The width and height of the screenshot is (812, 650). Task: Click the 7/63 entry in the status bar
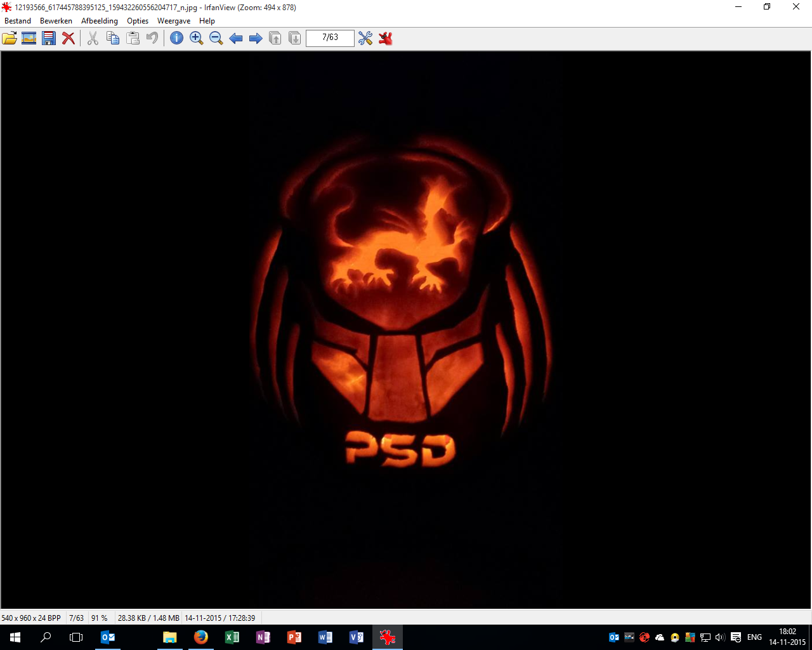click(x=76, y=618)
